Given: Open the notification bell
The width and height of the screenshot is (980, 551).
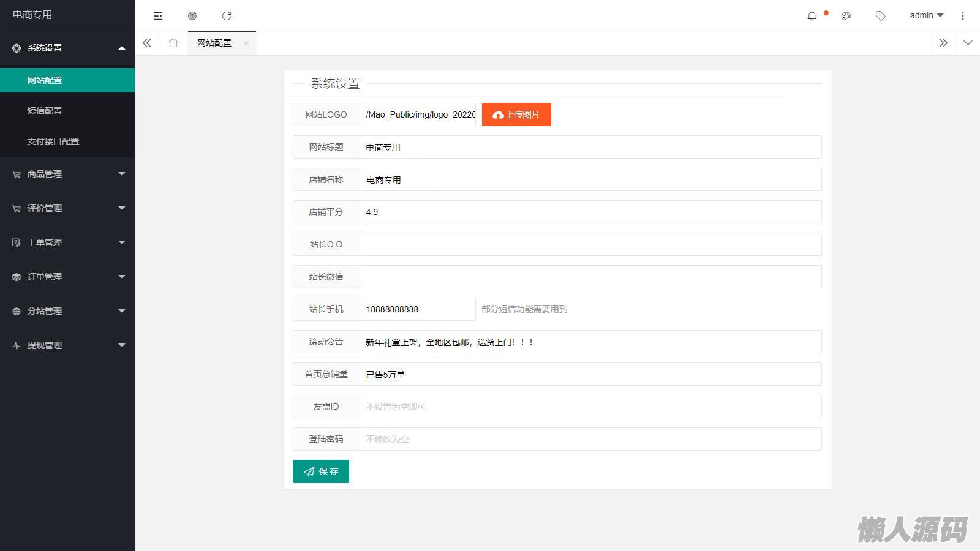Looking at the screenshot, I should 812,16.
